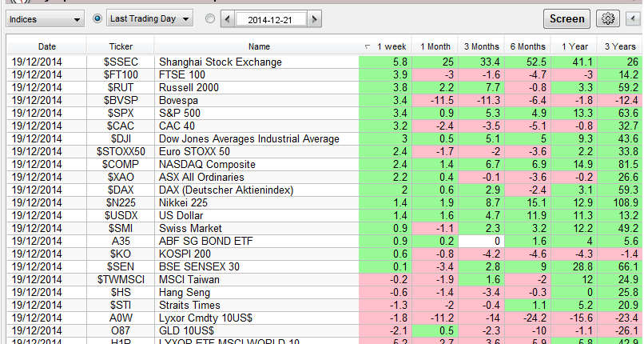Open the Indices dropdown
The height and width of the screenshot is (344, 644).
click(x=45, y=18)
